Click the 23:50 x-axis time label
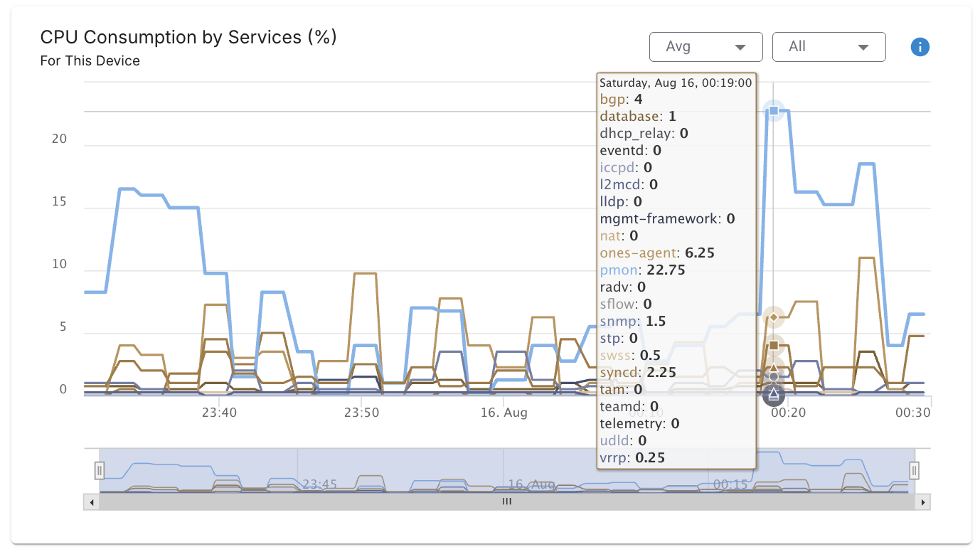The width and height of the screenshot is (980, 552). [x=361, y=413]
